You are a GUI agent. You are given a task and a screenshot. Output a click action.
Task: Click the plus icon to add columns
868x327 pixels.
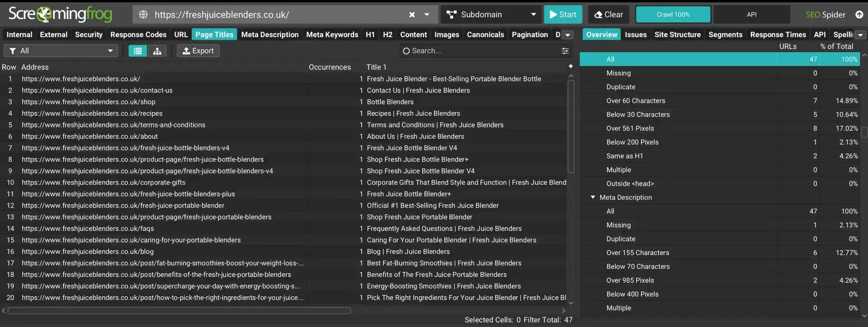(x=571, y=66)
